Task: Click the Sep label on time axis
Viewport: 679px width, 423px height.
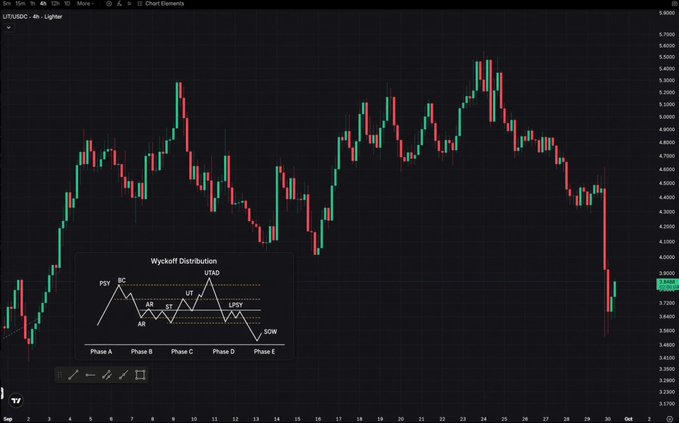Action: coord(7,419)
